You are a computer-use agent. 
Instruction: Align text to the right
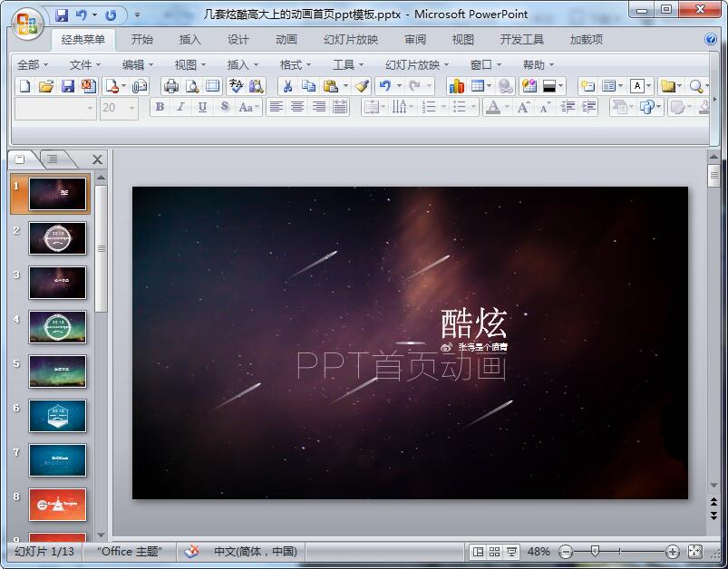(x=318, y=107)
